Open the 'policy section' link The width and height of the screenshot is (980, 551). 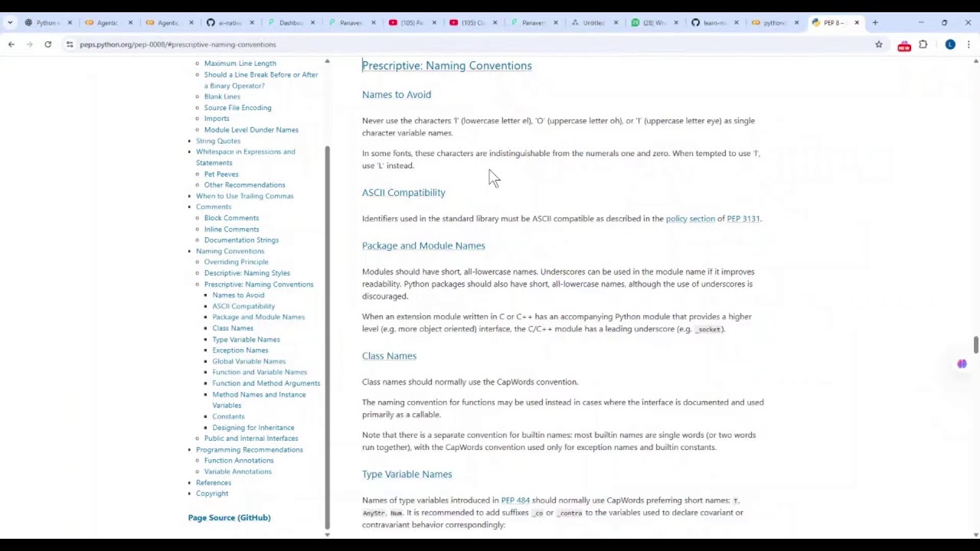690,219
